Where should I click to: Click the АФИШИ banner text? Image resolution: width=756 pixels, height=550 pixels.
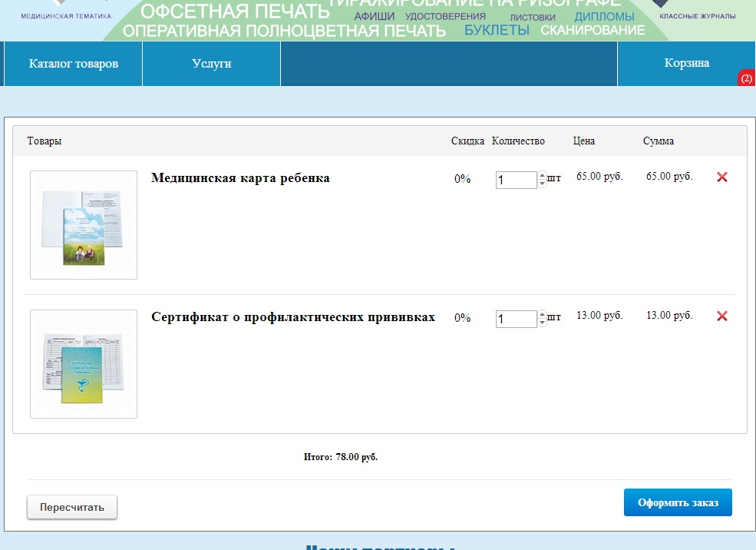tap(374, 16)
